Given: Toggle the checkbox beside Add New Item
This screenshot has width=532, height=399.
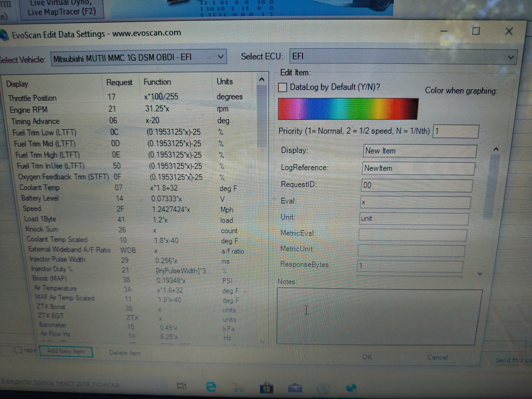Looking at the screenshot, I should coord(18,350).
